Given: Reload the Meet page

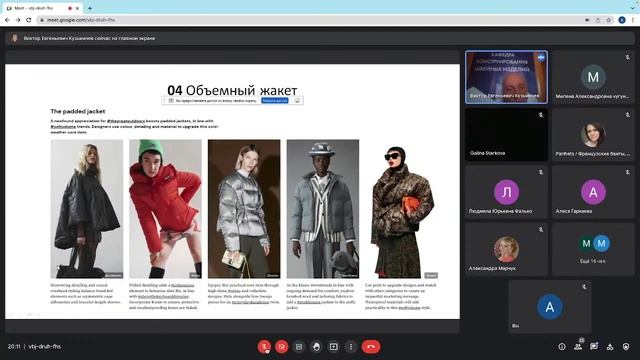Looking at the screenshot, I should pos(29,20).
